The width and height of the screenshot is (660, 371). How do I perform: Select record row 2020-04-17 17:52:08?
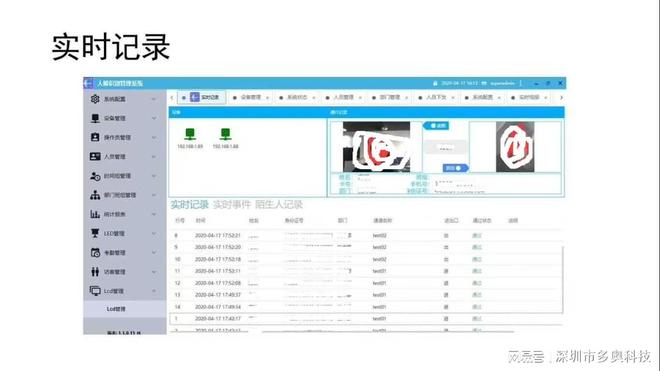click(x=366, y=283)
